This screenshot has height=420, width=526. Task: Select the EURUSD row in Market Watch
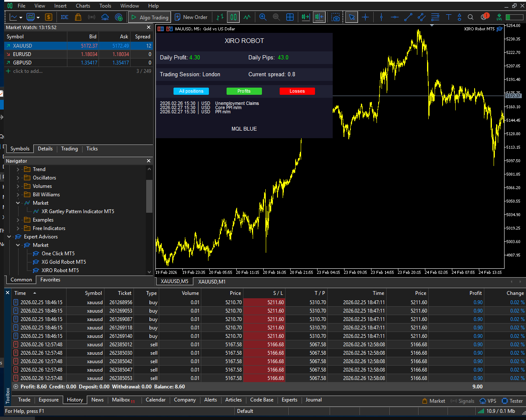click(78, 54)
